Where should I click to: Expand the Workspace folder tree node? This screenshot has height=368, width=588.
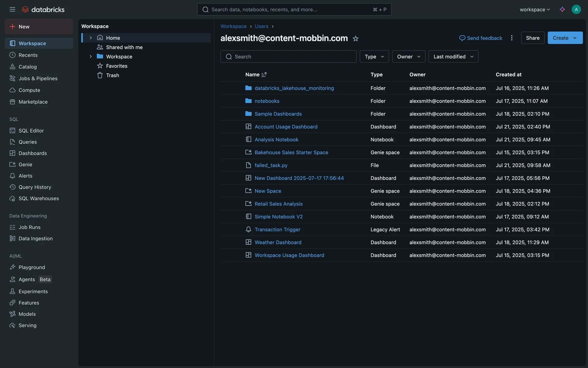coord(91,57)
